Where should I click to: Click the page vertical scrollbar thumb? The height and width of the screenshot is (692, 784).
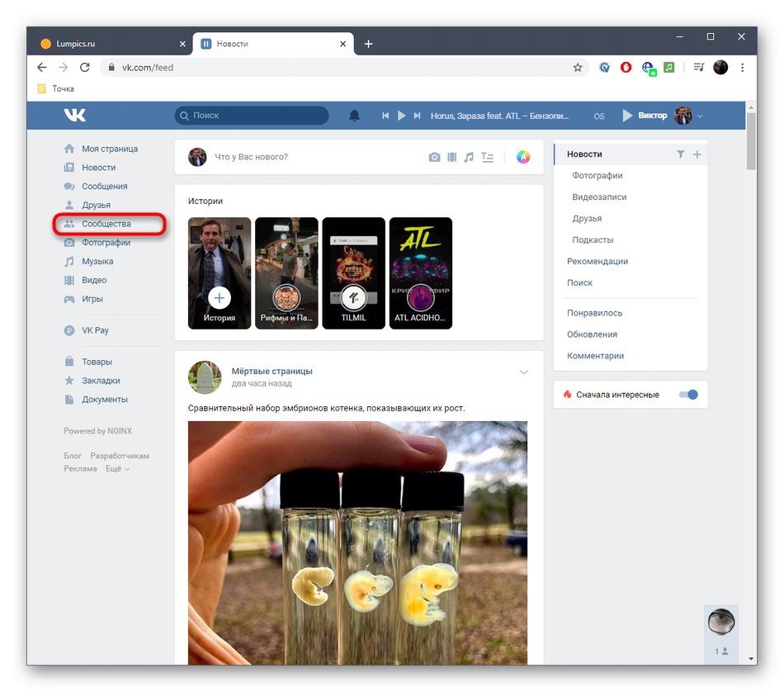click(x=751, y=141)
